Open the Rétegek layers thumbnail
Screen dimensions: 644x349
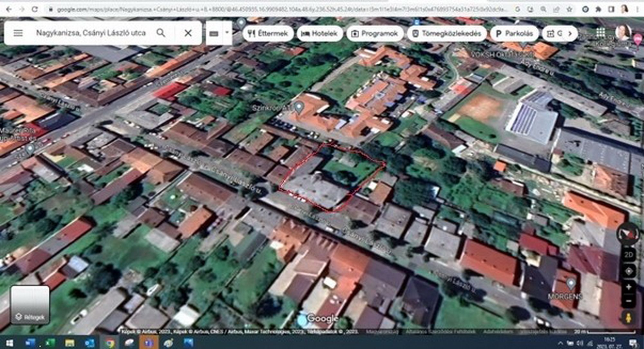click(30, 305)
